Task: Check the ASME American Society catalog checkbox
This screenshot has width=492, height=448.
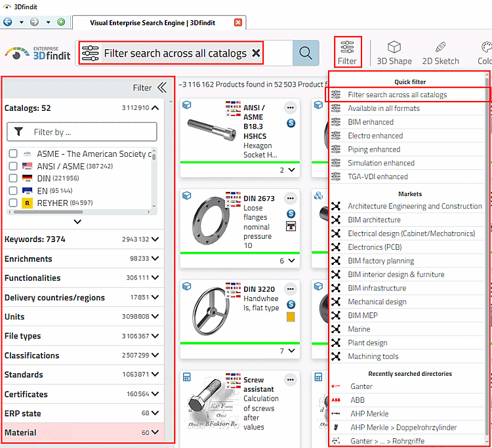Action: point(13,153)
